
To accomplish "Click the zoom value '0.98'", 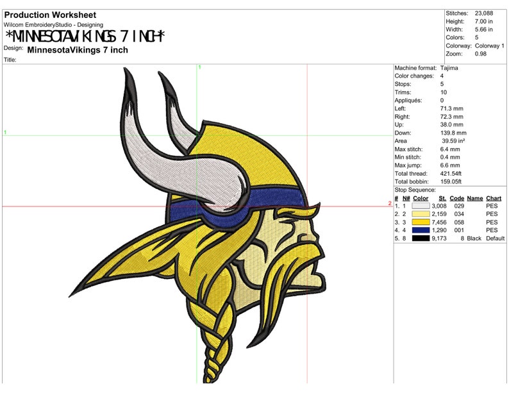I will [480, 54].
